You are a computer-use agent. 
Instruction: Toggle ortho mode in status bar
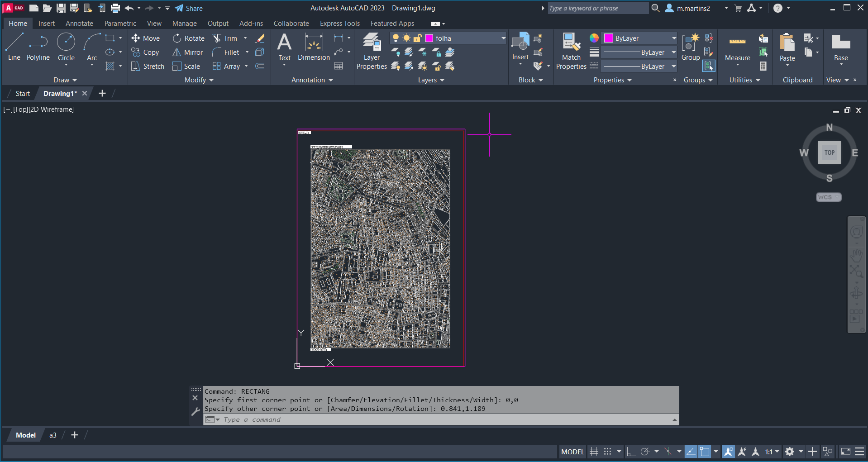pos(631,452)
